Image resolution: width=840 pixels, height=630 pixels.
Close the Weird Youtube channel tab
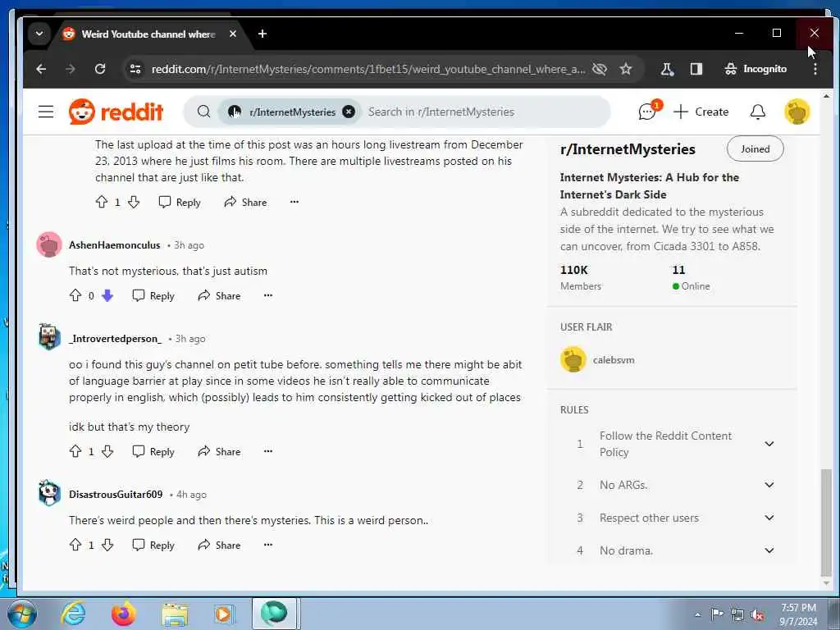coord(232,34)
